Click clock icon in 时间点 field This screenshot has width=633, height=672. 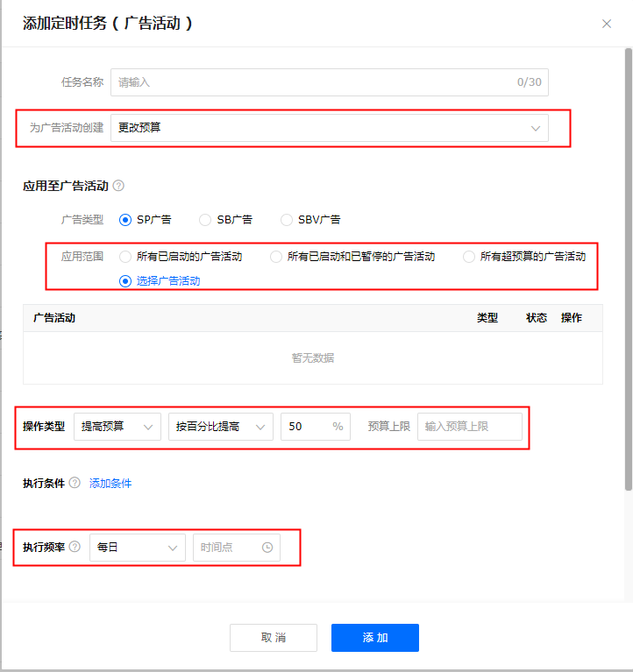(267, 548)
